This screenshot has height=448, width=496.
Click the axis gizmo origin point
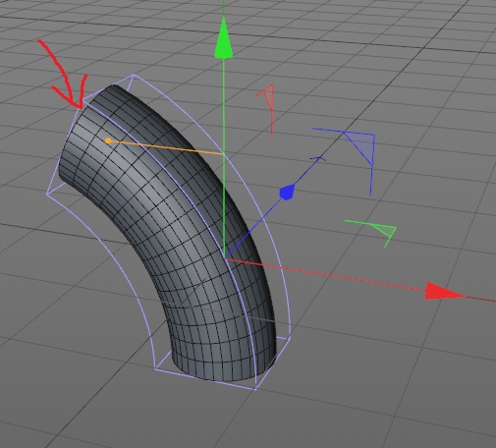point(224,258)
